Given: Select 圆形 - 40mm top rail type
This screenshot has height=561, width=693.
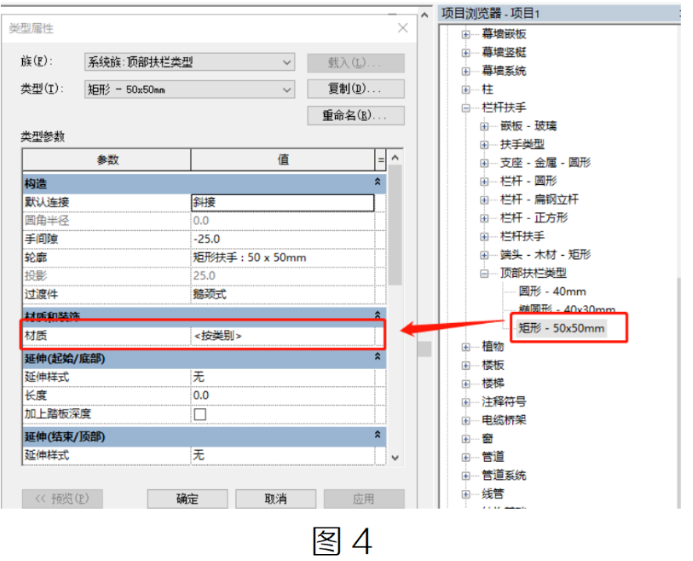Looking at the screenshot, I should tap(552, 292).
